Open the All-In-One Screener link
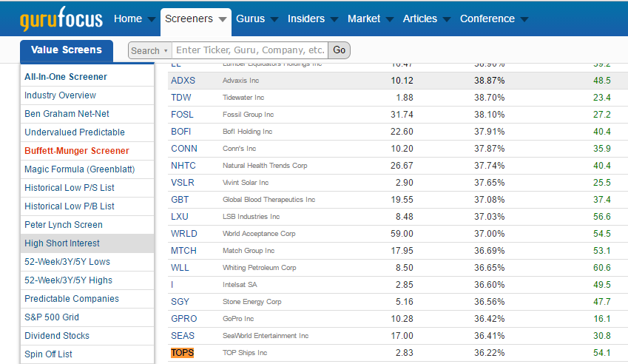The width and height of the screenshot is (628, 364). click(66, 77)
